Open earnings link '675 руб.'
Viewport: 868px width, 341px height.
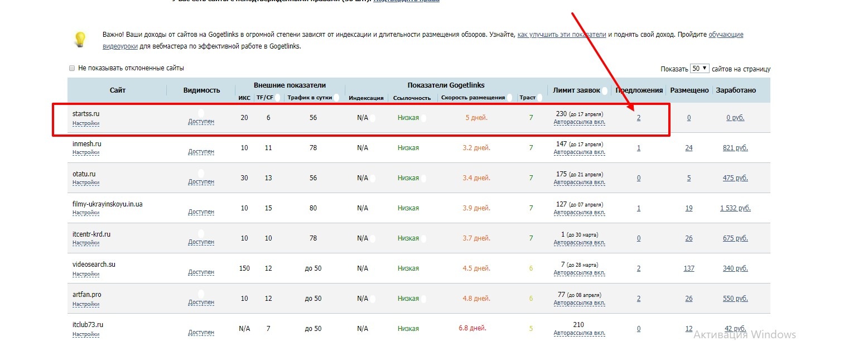click(x=735, y=238)
